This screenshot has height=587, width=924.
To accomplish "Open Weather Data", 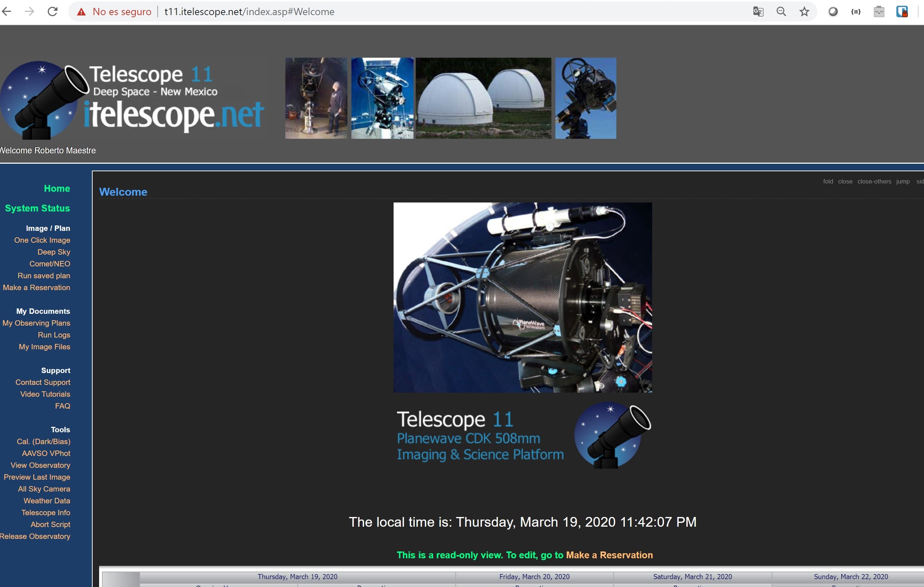I will coord(47,501).
